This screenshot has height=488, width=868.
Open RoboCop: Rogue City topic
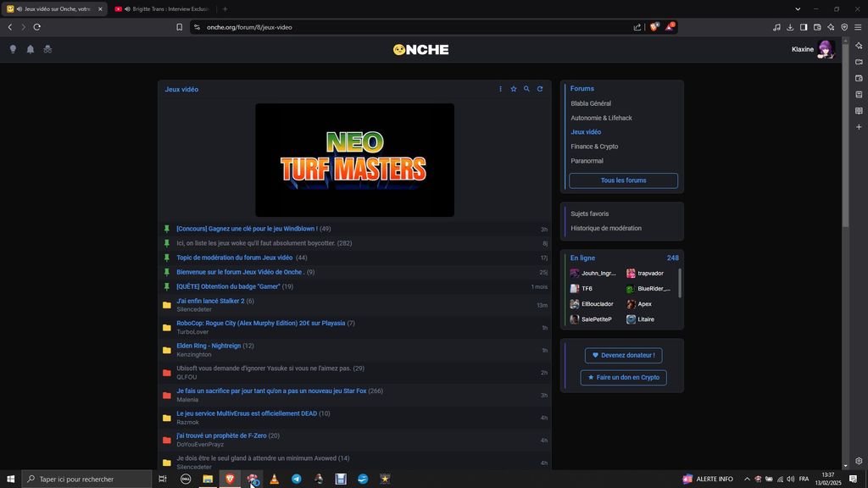(261, 323)
